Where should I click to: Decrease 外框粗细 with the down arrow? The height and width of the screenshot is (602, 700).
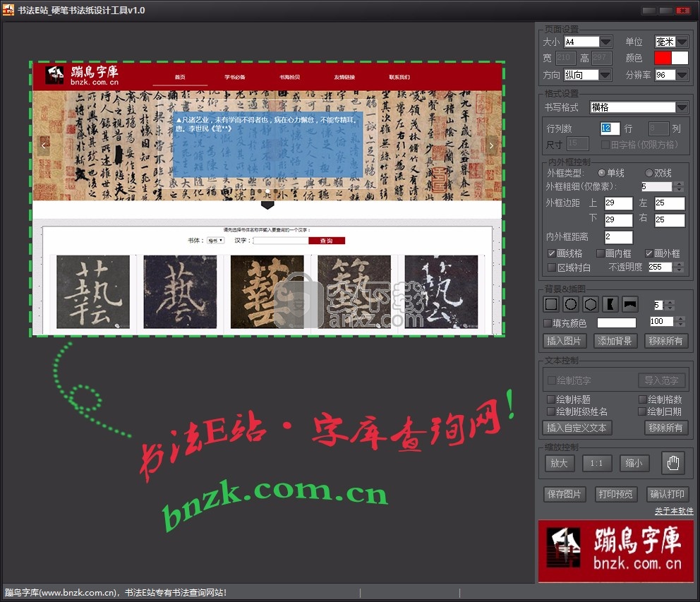coord(679,189)
